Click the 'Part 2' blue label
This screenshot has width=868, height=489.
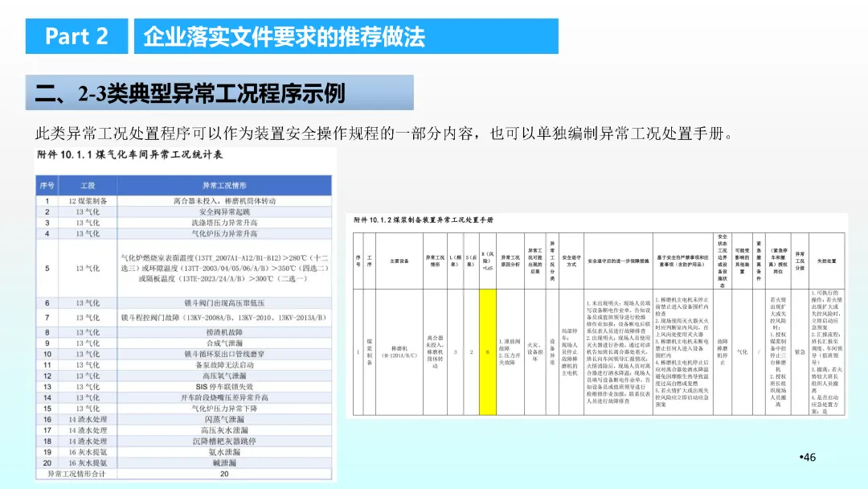point(76,36)
